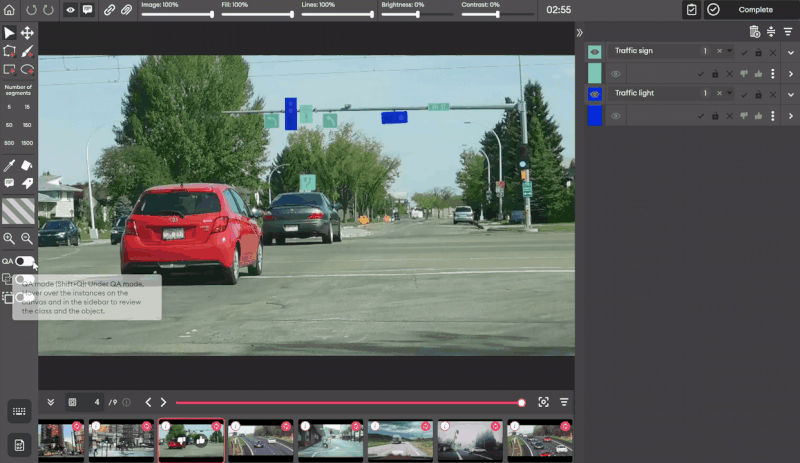
Task: Toggle visibility of Traffic sign instance
Action: tap(616, 74)
